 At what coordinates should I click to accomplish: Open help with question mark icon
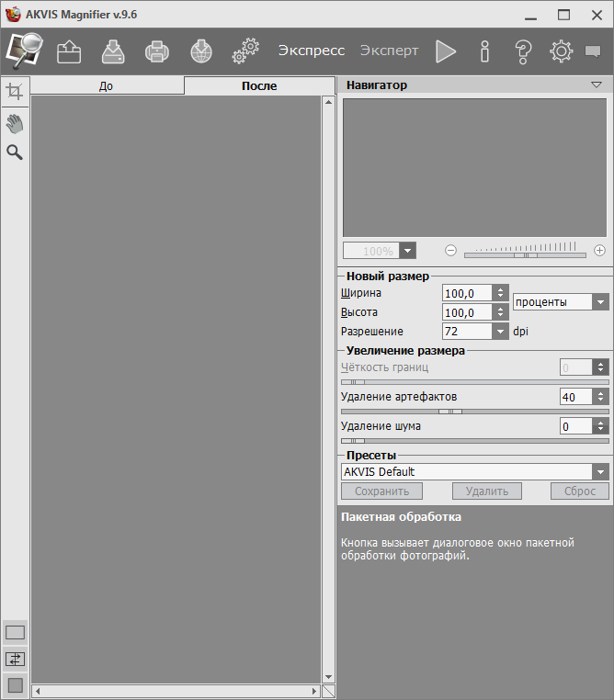pyautogui.click(x=523, y=51)
